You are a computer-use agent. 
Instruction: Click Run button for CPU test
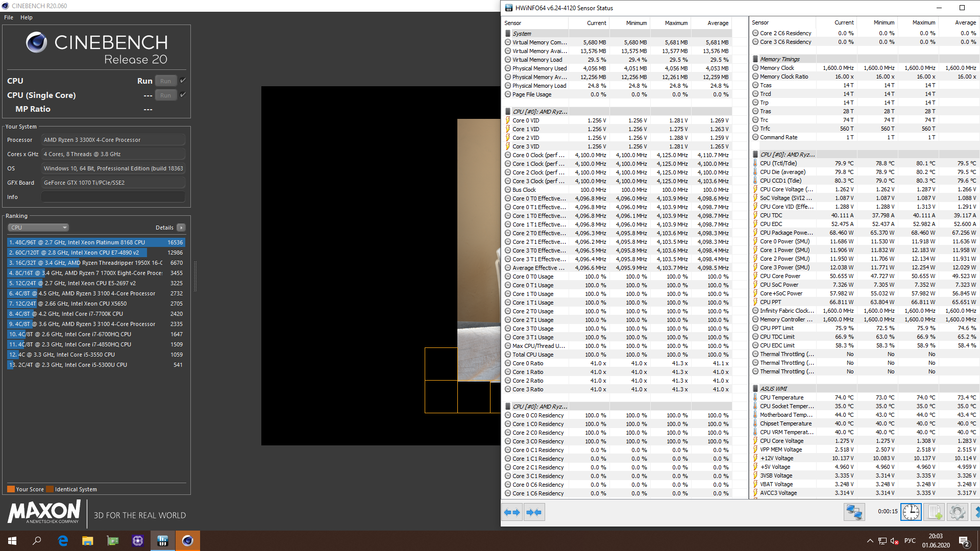click(165, 81)
